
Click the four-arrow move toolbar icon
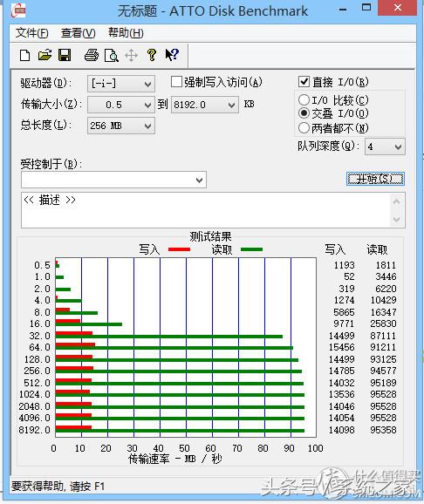point(131,56)
